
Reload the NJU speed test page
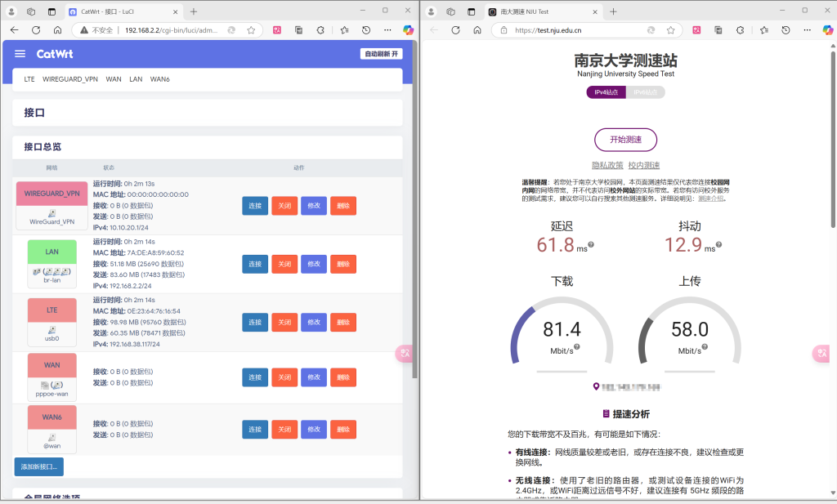pos(455,30)
